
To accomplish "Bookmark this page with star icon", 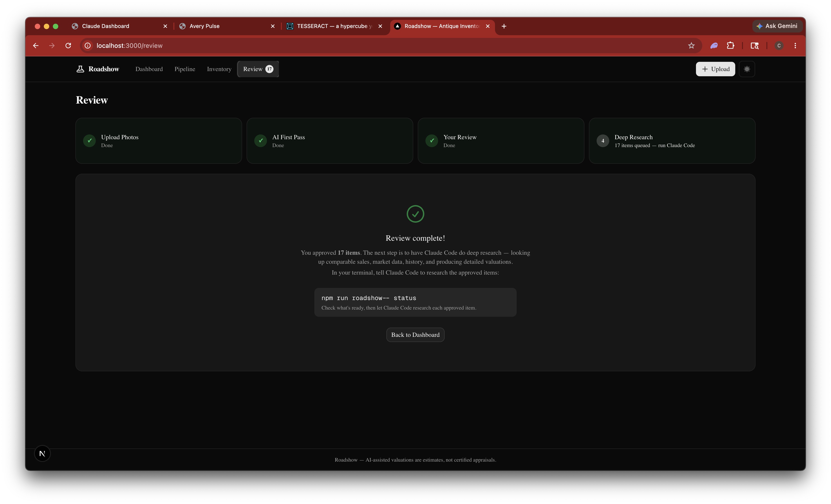I will pyautogui.click(x=691, y=46).
